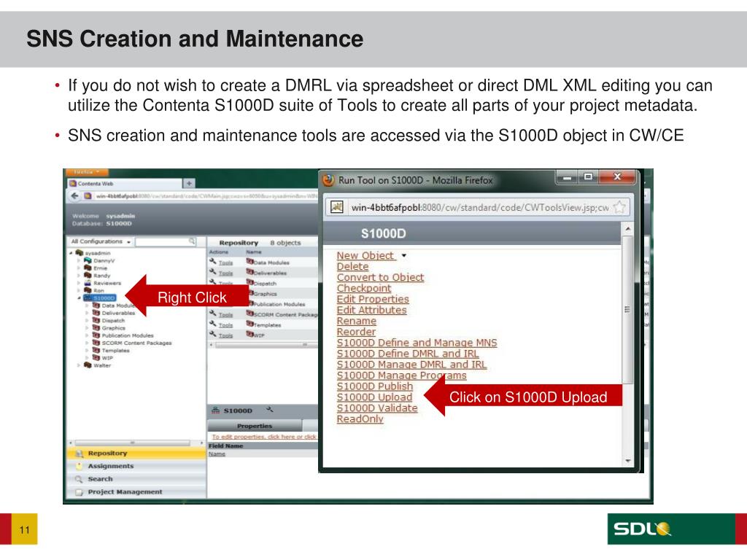The width and height of the screenshot is (747, 560).
Task: Click the S1000D Publish link
Action: [375, 386]
